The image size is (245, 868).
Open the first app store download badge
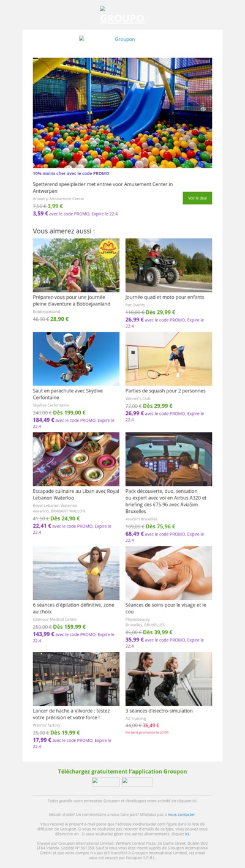(106, 782)
